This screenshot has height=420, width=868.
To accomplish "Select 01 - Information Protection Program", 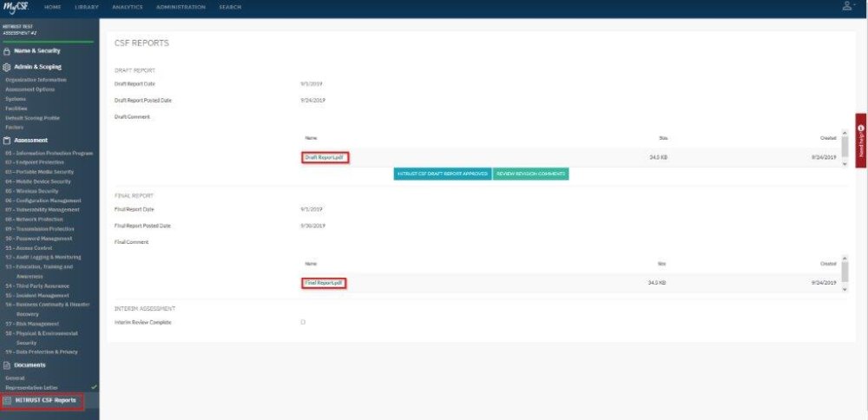I will click(49, 154).
